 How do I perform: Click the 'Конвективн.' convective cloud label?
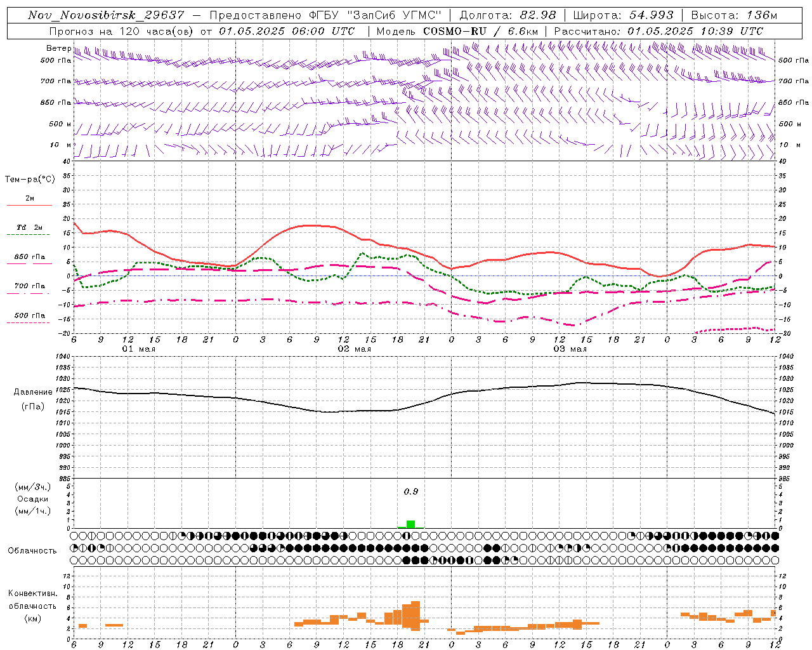pos(33,594)
